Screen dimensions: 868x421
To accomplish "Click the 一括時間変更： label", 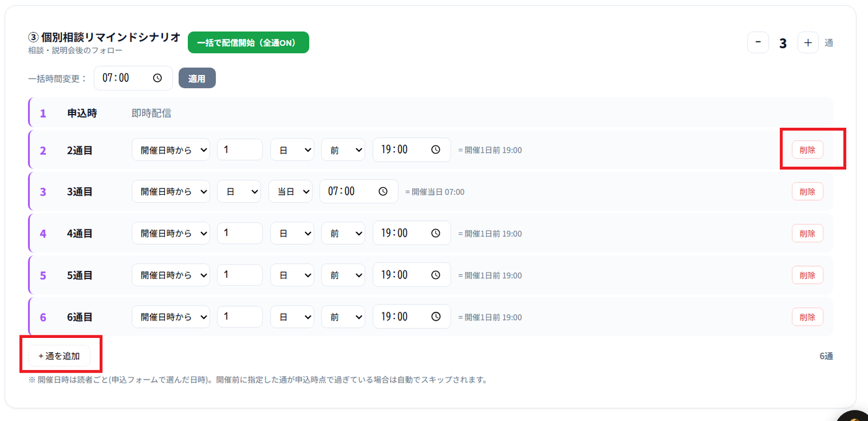I will click(58, 79).
